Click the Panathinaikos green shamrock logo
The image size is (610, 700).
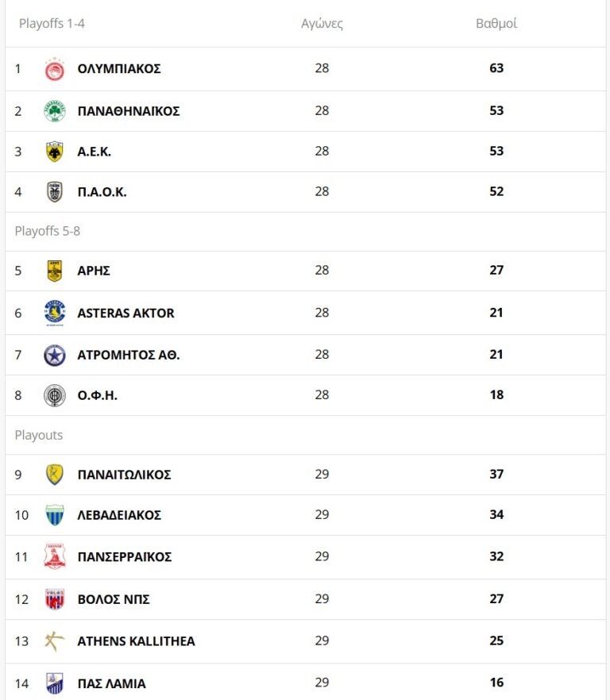(x=55, y=111)
